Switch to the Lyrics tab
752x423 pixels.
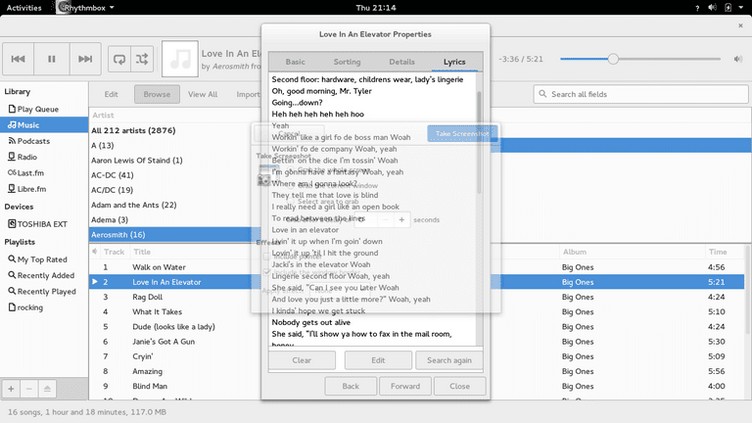point(454,62)
